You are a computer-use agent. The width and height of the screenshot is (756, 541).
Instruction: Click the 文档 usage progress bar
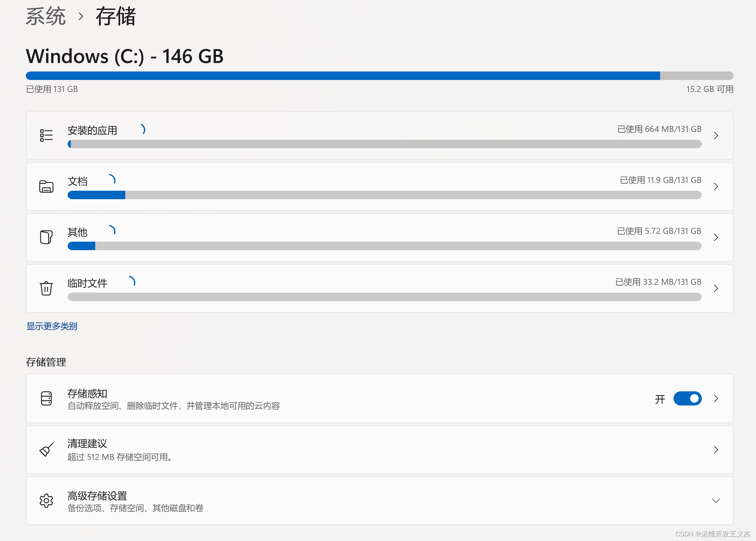(384, 195)
